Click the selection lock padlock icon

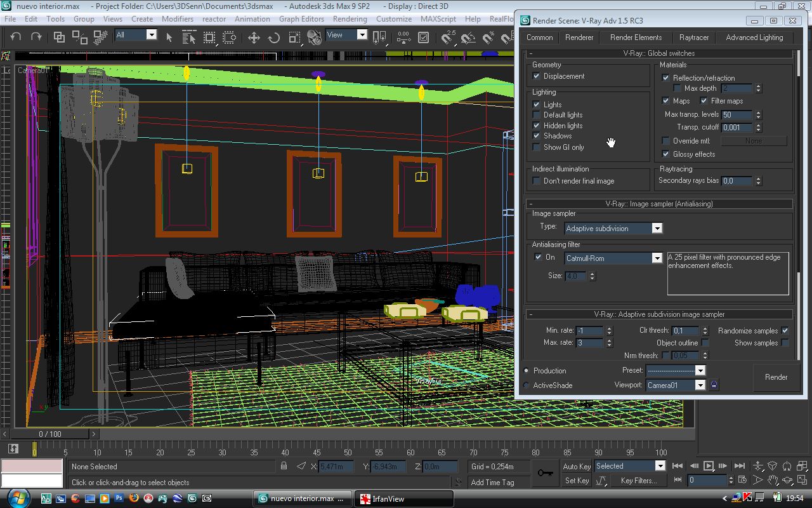pyautogui.click(x=284, y=466)
